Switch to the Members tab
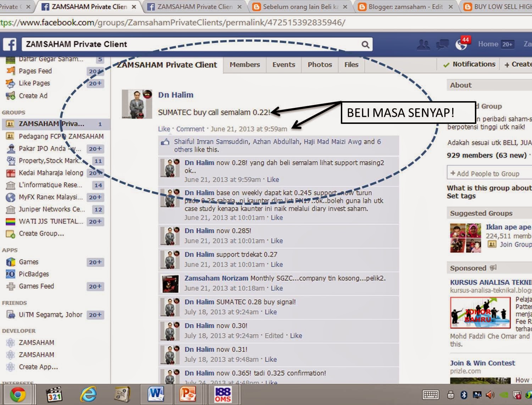532x405 pixels. (245, 65)
